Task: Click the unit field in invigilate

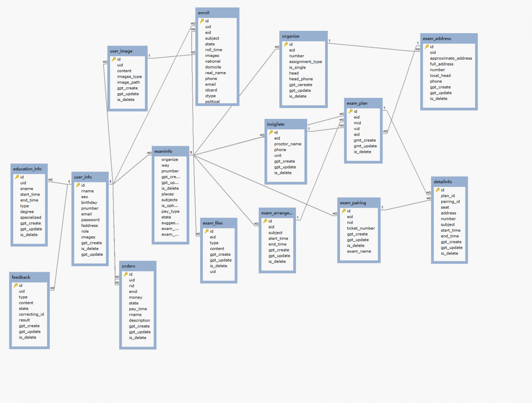Action: tap(278, 156)
